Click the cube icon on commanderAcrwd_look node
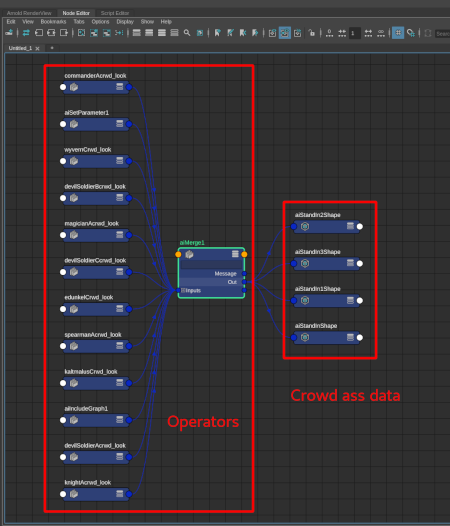Screen dimensions: 450x526 (74, 87)
